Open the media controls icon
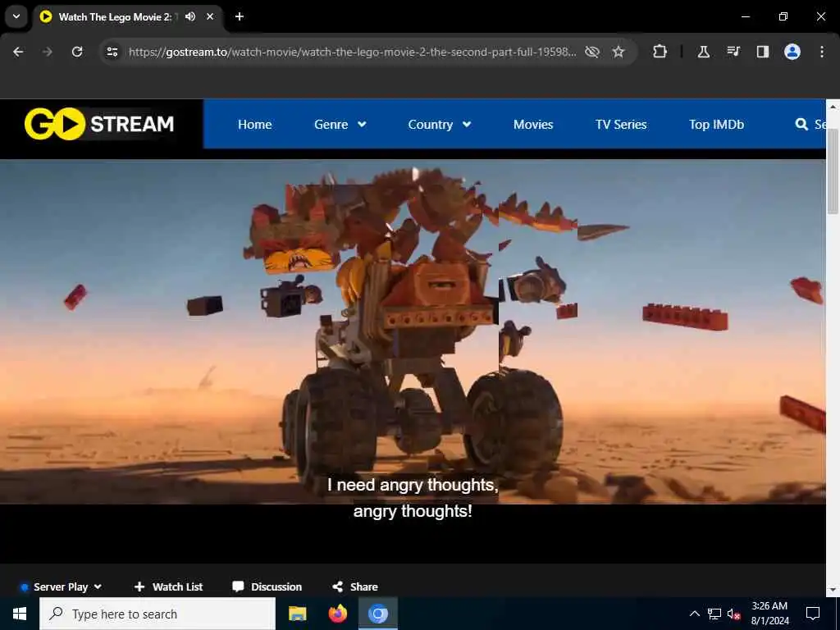840x630 pixels. coord(733,52)
